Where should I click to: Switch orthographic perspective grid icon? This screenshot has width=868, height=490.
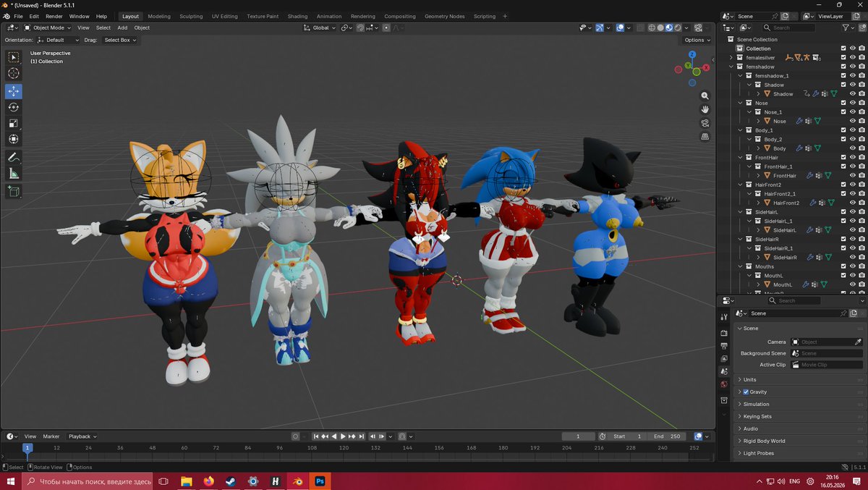(x=705, y=137)
